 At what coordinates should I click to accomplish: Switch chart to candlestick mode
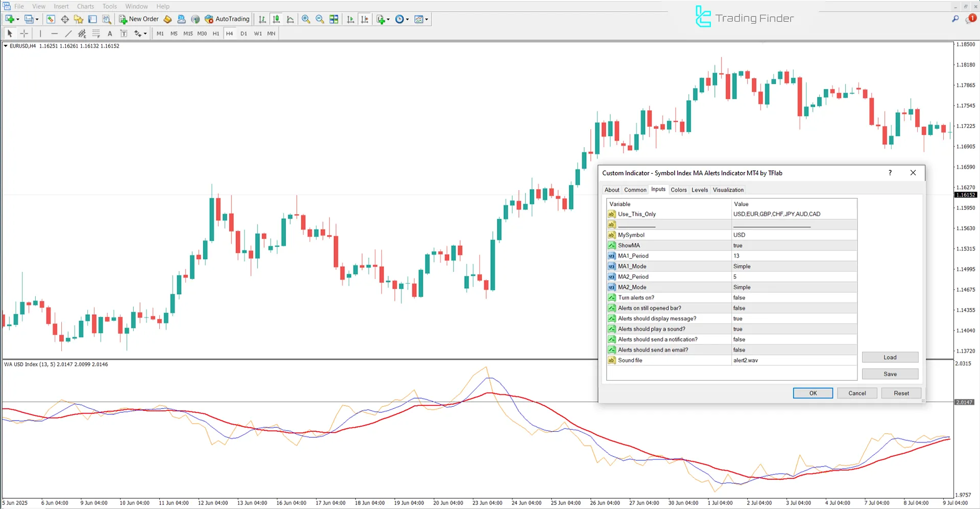(x=276, y=19)
